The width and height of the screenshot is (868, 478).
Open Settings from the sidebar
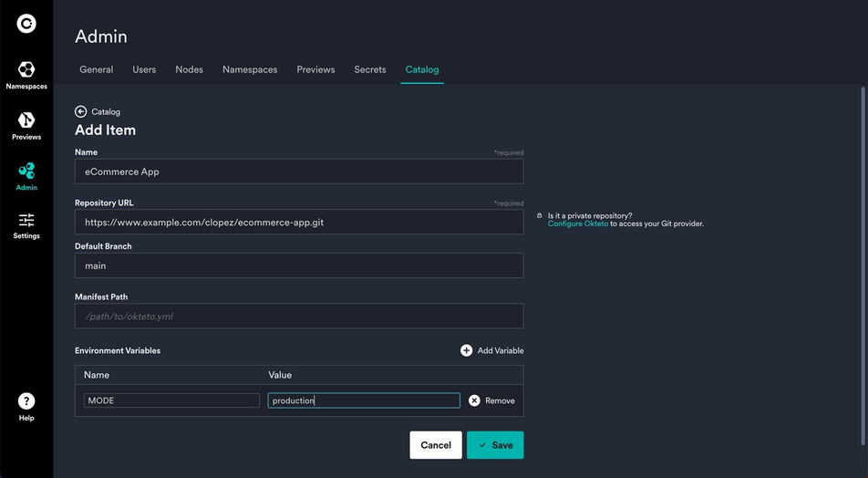[x=26, y=226]
